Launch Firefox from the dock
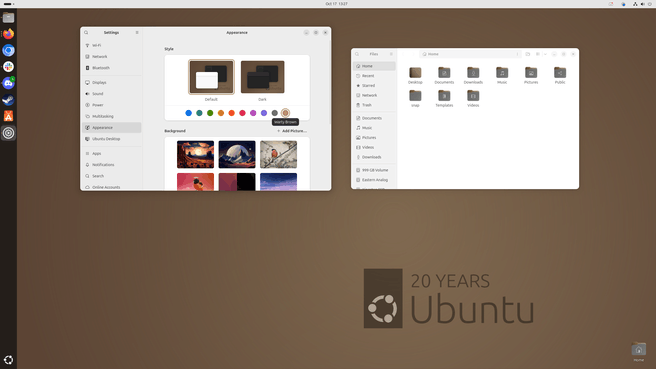 8,33
